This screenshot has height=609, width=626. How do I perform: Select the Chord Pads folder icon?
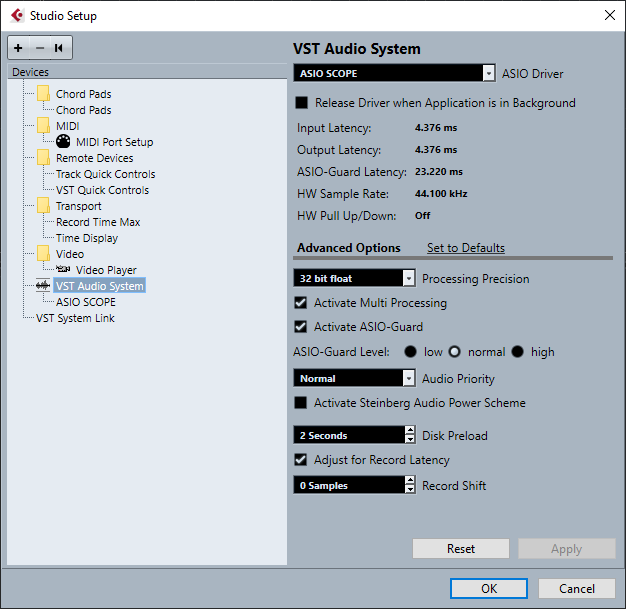pyautogui.click(x=43, y=93)
